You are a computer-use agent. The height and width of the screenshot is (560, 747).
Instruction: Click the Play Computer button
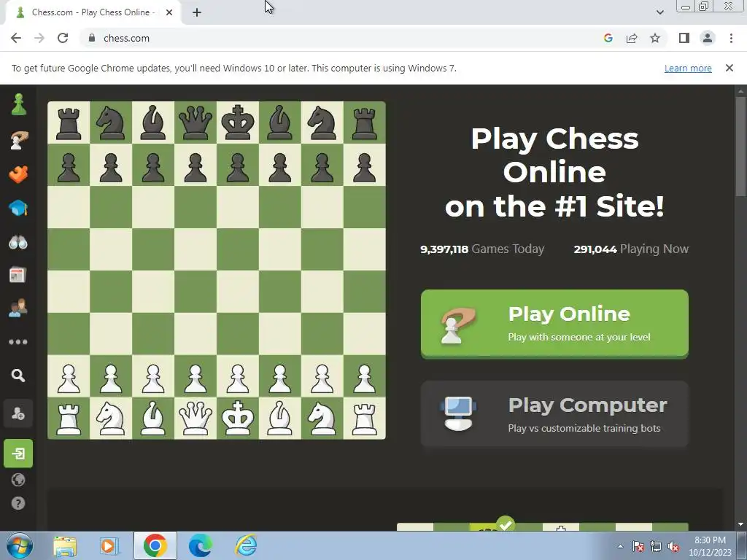click(x=554, y=414)
